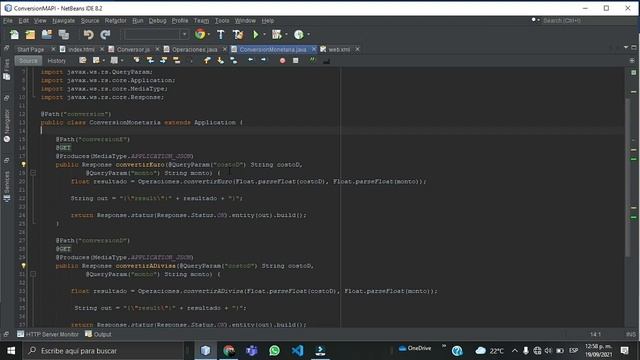Click the New Project toolbar icon
640x360 pixels.
pyautogui.click(x=30, y=35)
